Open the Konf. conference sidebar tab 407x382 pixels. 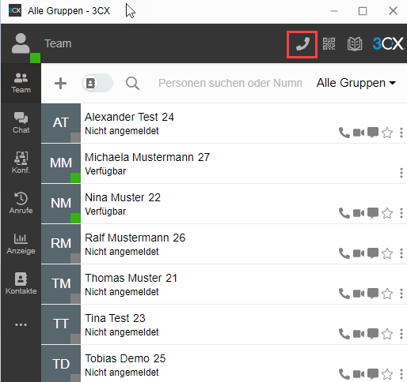pos(21,163)
